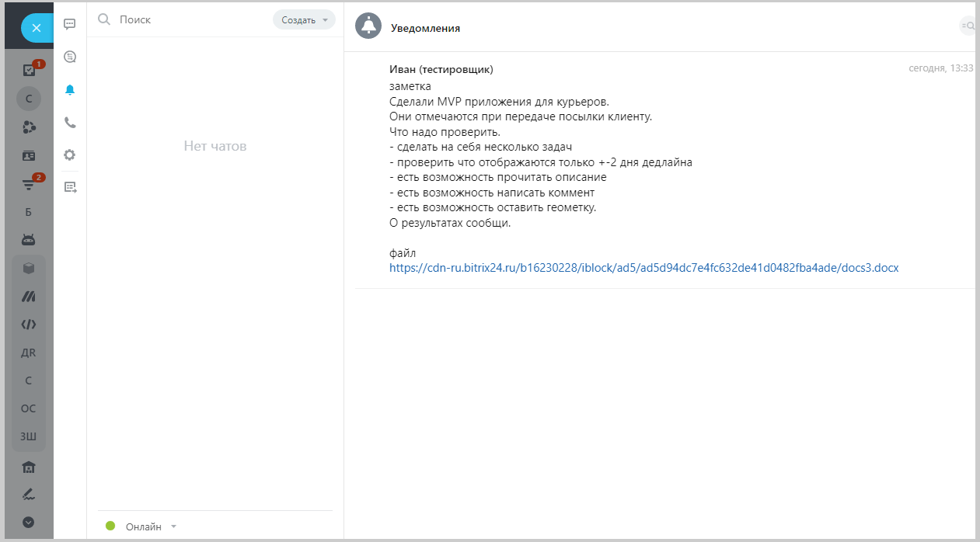Open the chats message icon
Image resolution: width=980 pixels, height=542 pixels.
(x=70, y=24)
